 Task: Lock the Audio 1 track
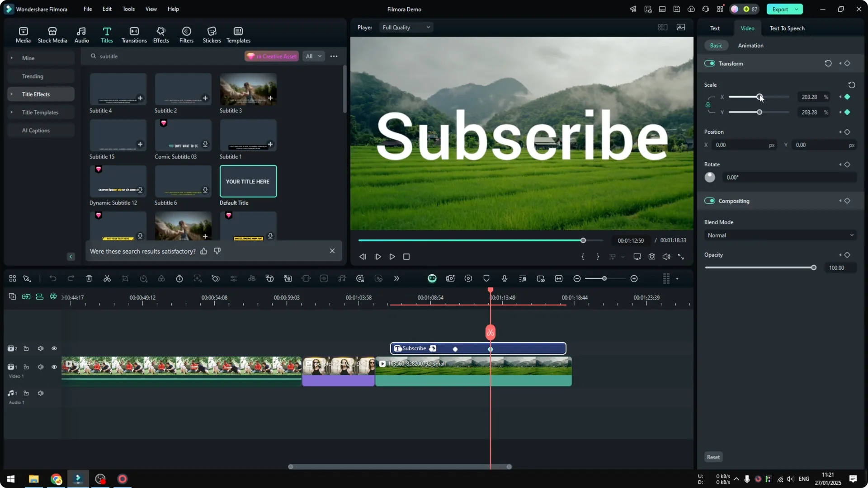(x=26, y=393)
